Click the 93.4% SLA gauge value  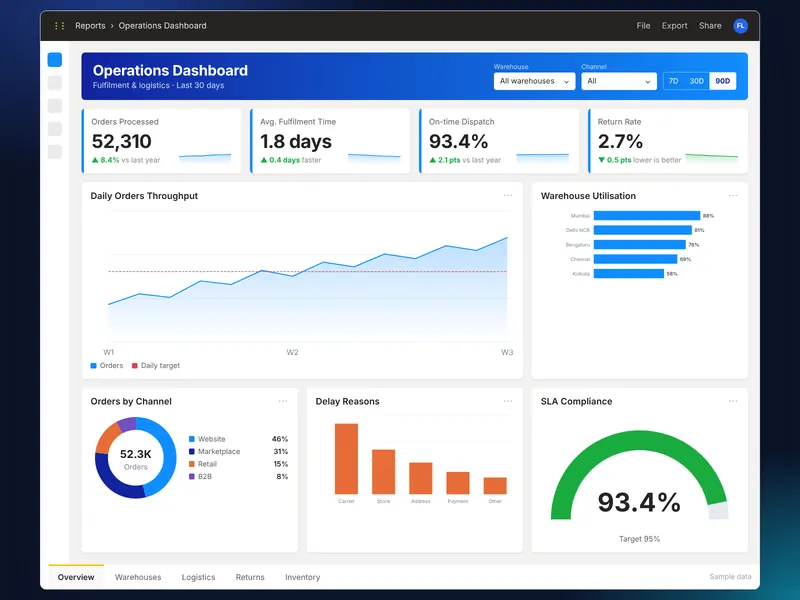639,502
